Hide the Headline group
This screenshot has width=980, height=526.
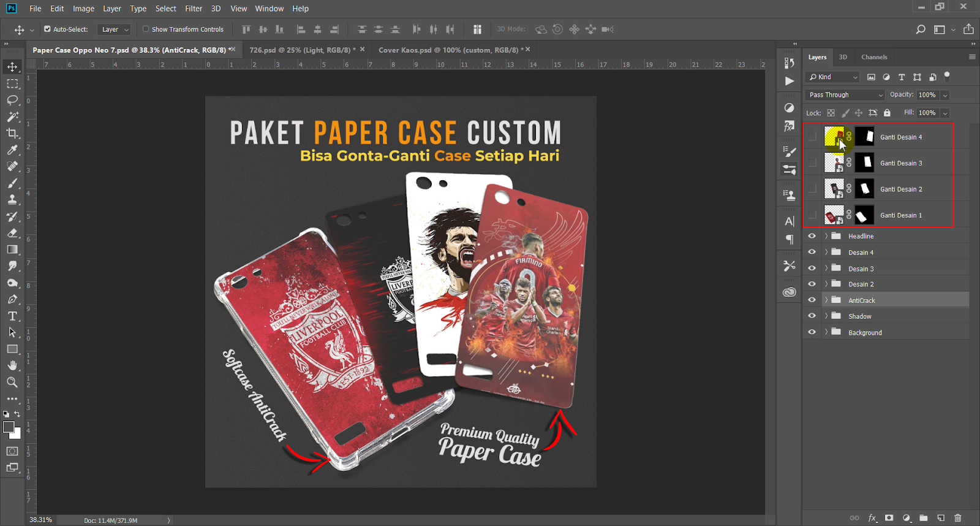coord(812,236)
